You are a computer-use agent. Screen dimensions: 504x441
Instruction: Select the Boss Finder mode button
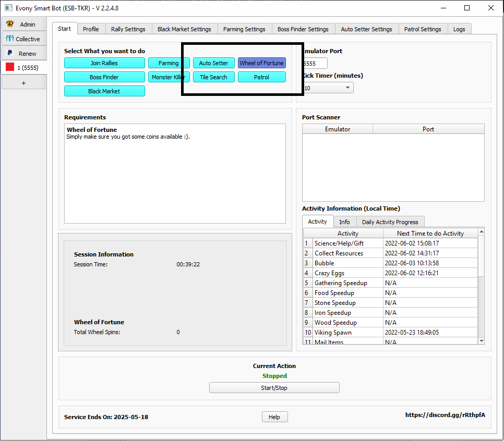(104, 77)
